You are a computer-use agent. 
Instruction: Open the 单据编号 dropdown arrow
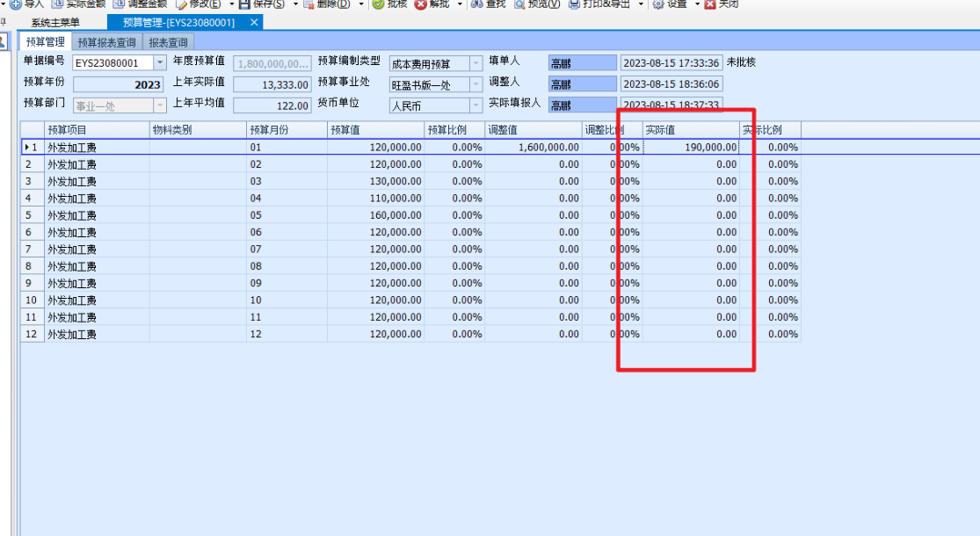(159, 63)
